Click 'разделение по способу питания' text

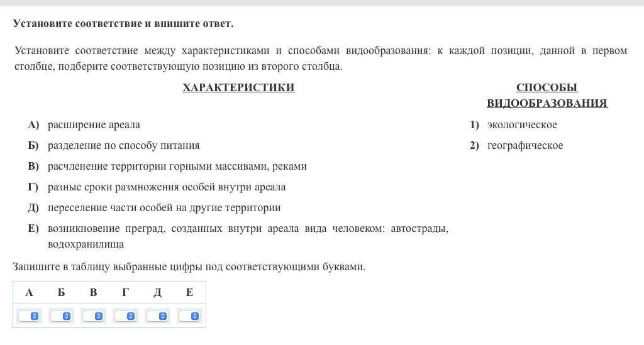pos(123,146)
